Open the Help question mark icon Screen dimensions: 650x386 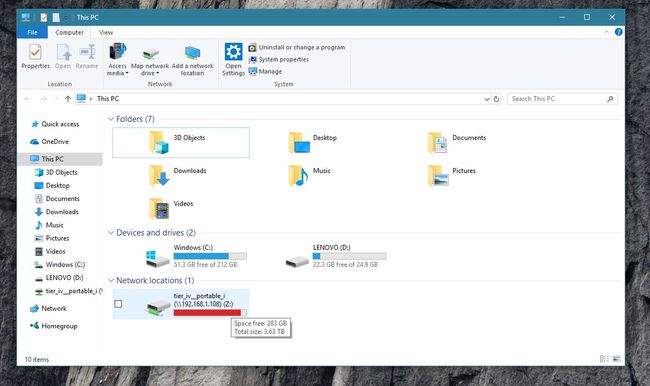click(618, 32)
